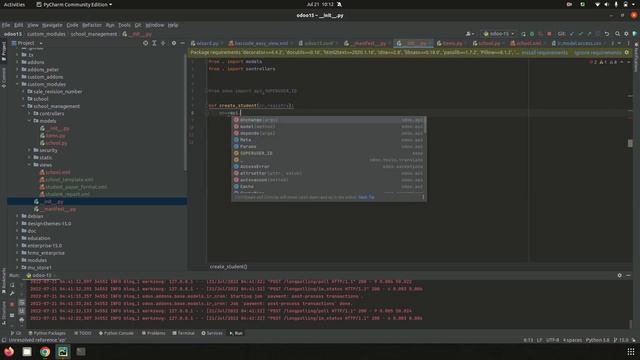640x360 pixels.
Task: Expand the controllers folder
Action: pos(30,113)
